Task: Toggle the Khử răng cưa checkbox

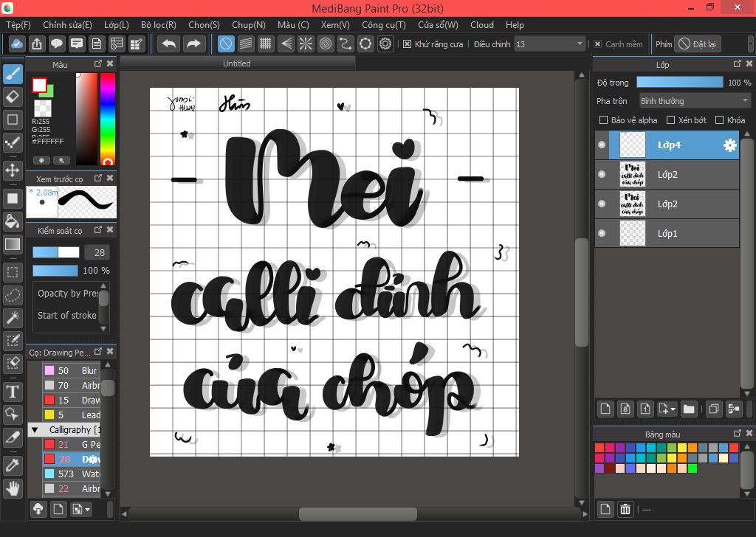Action: click(407, 44)
